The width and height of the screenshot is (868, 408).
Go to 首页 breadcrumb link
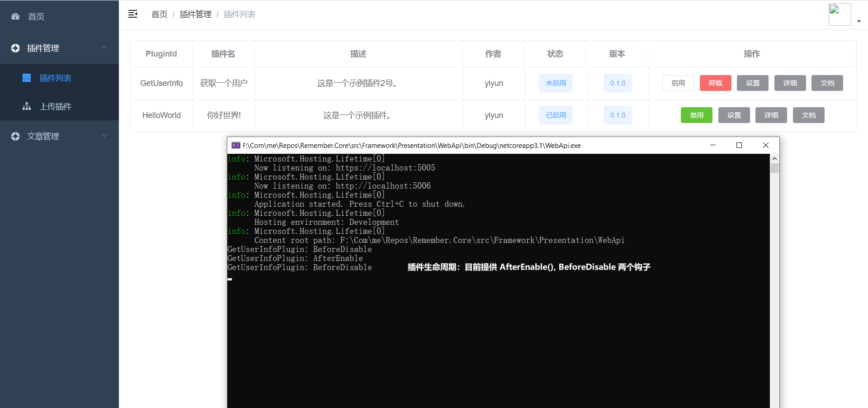pos(159,14)
